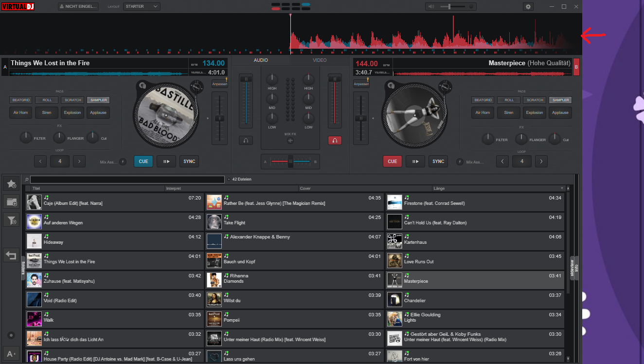Switch to the VIDEO mixer tab
The width and height of the screenshot is (644, 364).
[x=320, y=60]
